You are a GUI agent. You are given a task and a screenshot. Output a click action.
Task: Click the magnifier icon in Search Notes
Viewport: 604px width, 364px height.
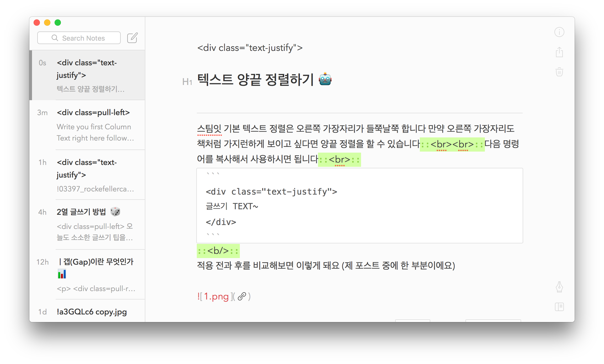point(55,38)
